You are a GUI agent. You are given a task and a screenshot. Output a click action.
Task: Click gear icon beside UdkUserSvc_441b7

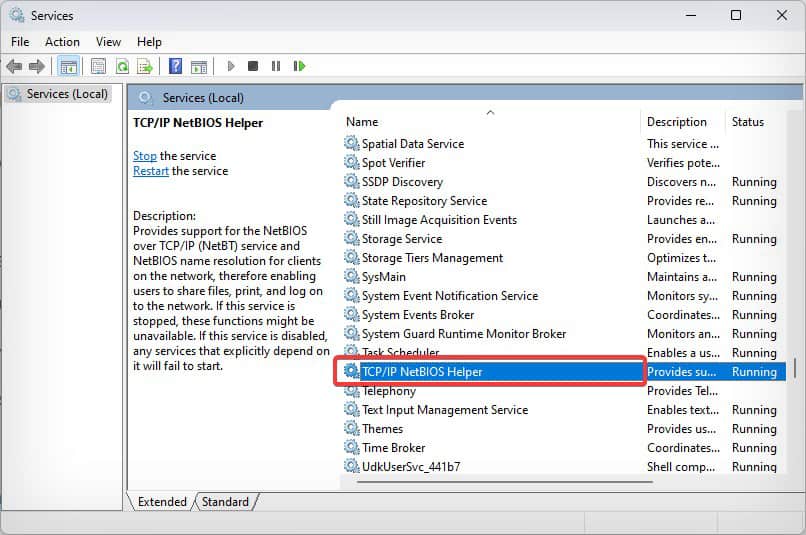pos(352,466)
